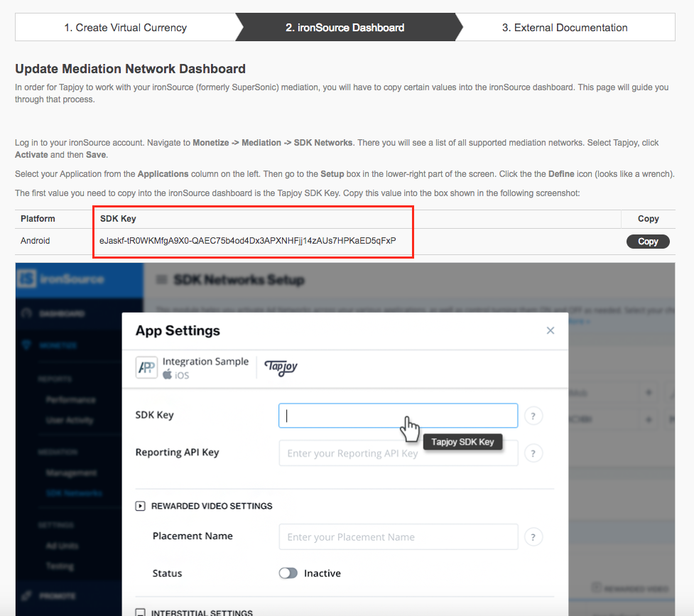Image resolution: width=694 pixels, height=616 pixels.
Task: Click the Reporting API Key field
Action: coord(398,453)
